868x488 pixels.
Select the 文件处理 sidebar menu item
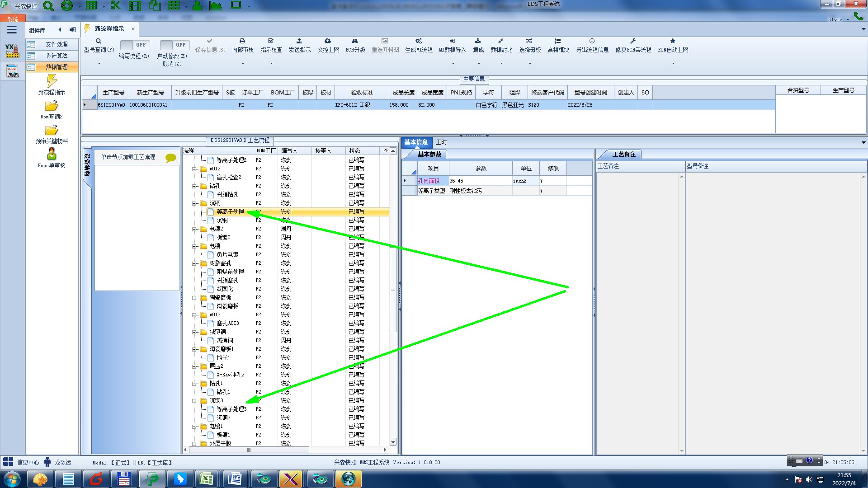(57, 44)
